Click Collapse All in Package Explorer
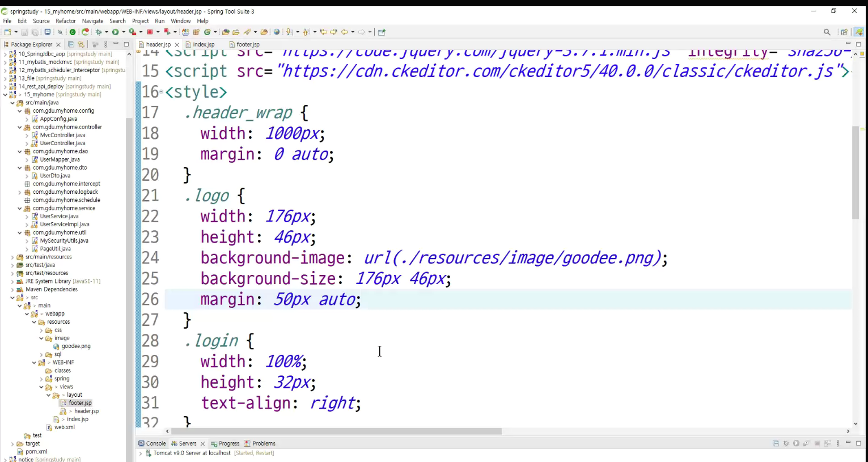868x462 pixels. point(71,44)
